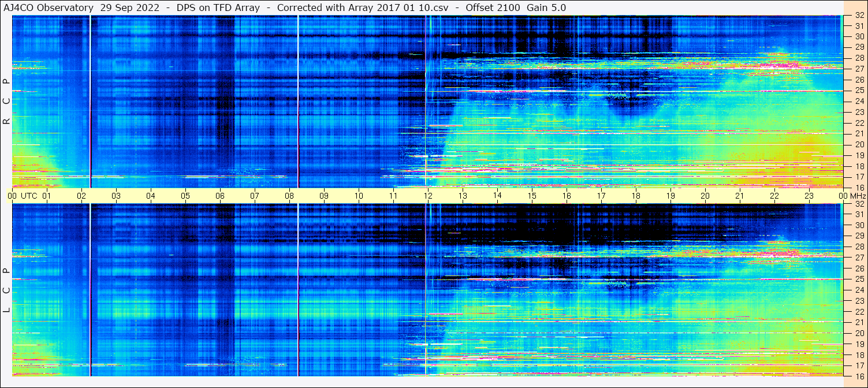Click the LCP label beside lower spectrogram
868x388 pixels.
(7, 290)
